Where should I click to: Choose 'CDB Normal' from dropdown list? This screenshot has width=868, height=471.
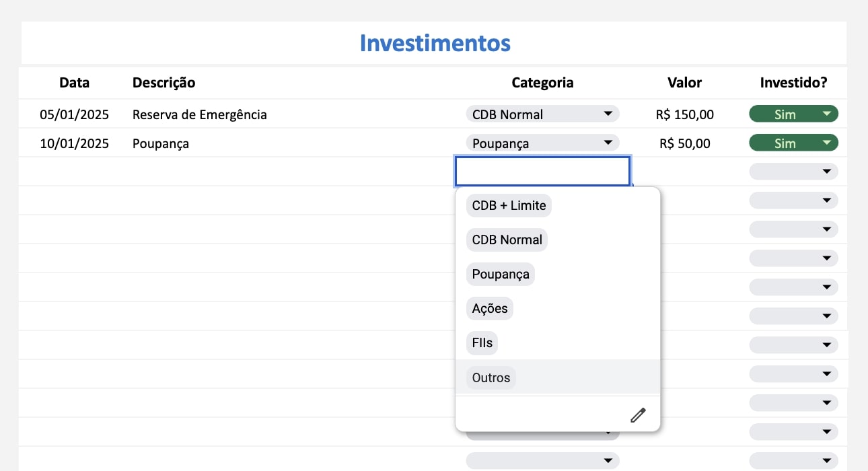pyautogui.click(x=507, y=240)
